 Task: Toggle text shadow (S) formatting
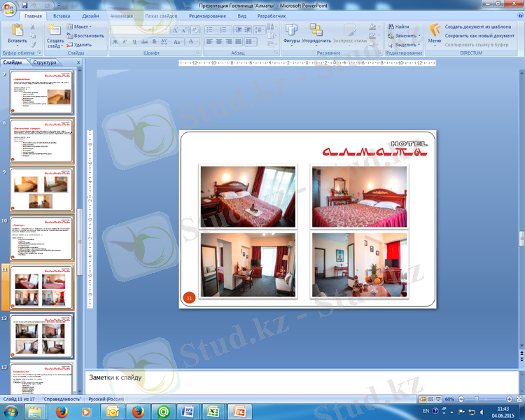154,41
